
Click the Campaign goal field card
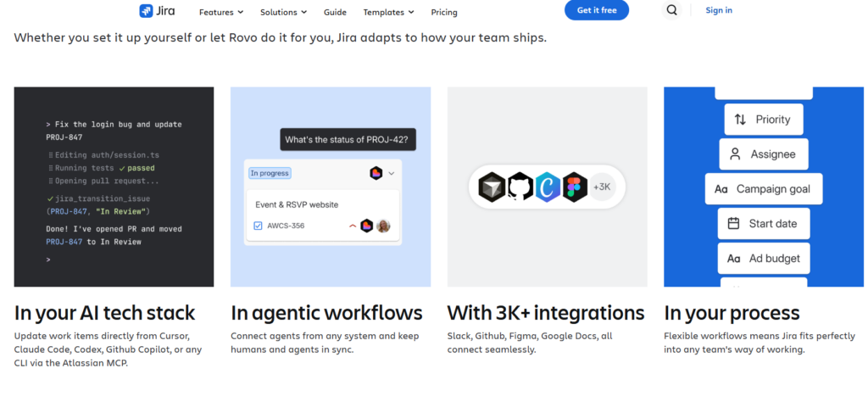[764, 189]
